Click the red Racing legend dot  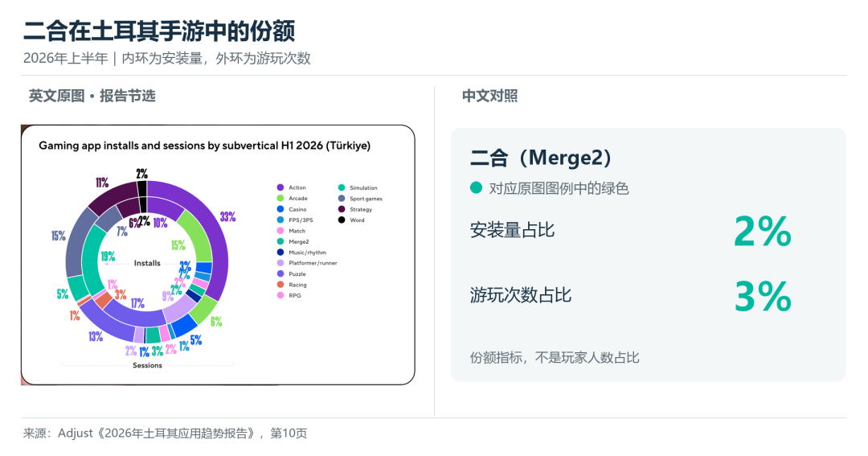coord(280,284)
